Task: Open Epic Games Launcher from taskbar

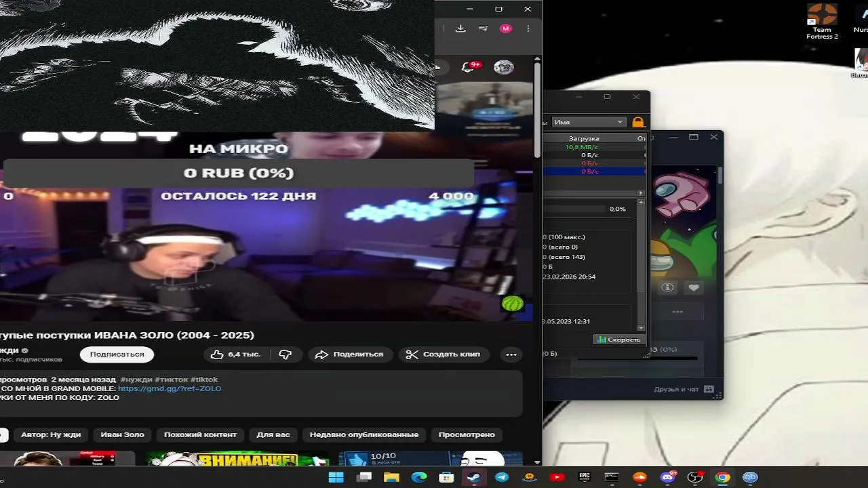Action: [585, 477]
